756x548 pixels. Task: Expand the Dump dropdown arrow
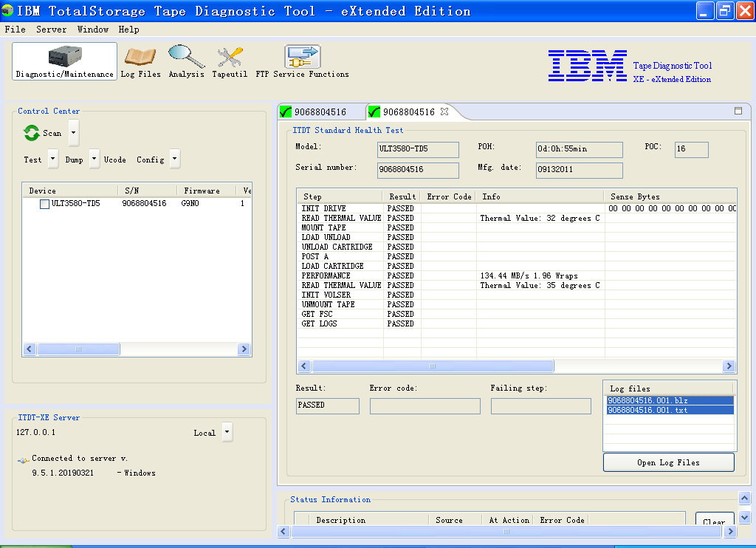point(94,159)
